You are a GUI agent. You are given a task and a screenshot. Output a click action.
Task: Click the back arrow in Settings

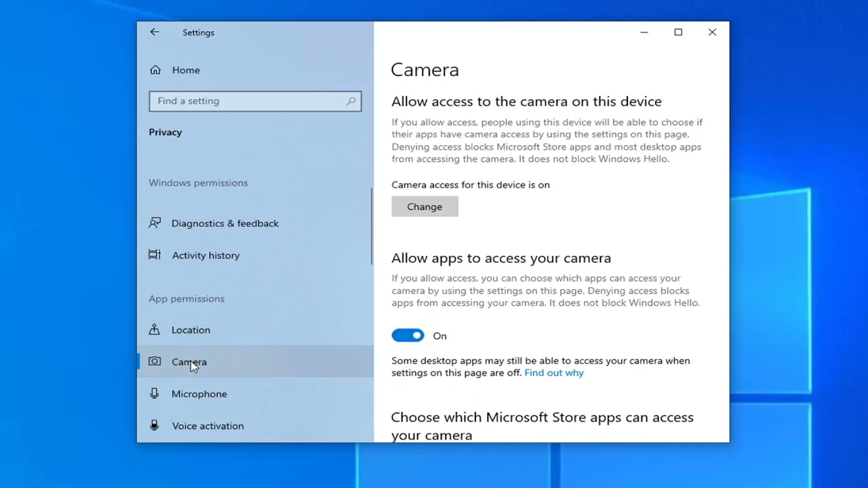(155, 32)
